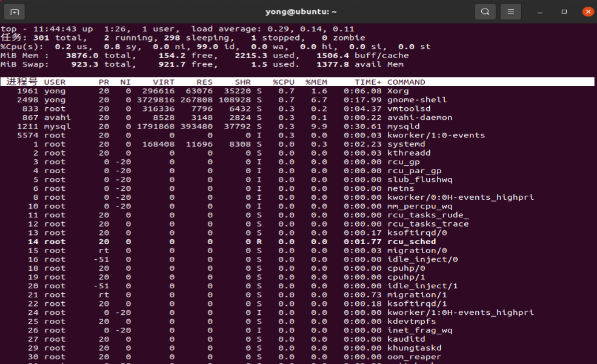Click PID 2498 in the process list

(28, 100)
